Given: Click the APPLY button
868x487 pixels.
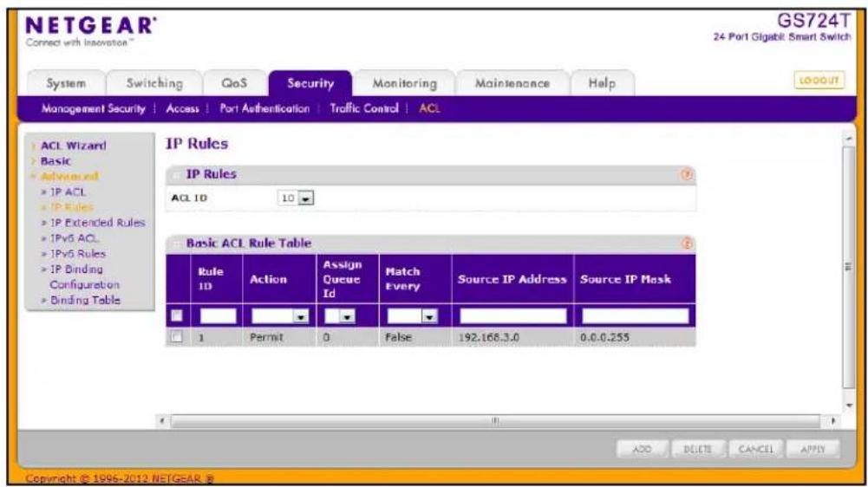Looking at the screenshot, I should click(813, 449).
